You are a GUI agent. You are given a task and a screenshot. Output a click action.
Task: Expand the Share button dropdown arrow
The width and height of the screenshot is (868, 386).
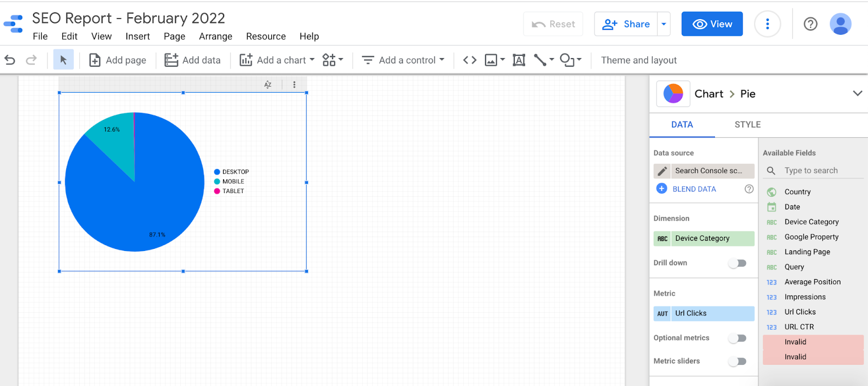pos(663,24)
